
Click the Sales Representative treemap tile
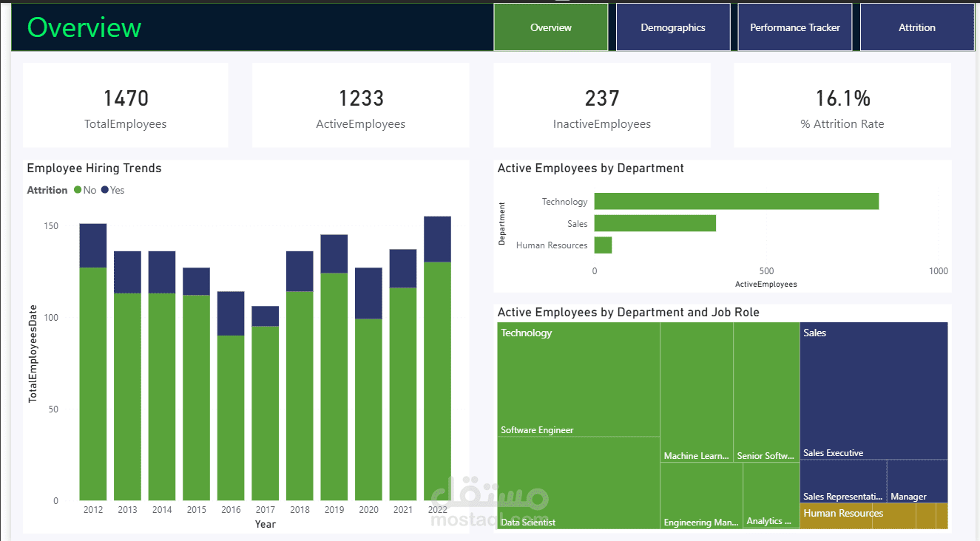coord(843,481)
